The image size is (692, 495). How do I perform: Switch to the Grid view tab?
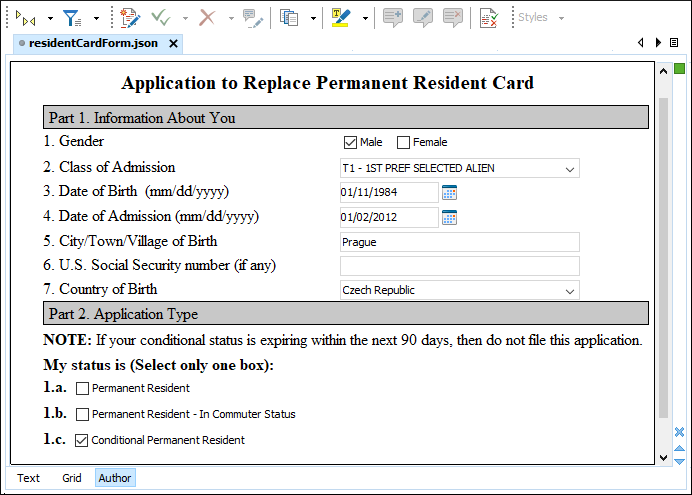click(72, 478)
